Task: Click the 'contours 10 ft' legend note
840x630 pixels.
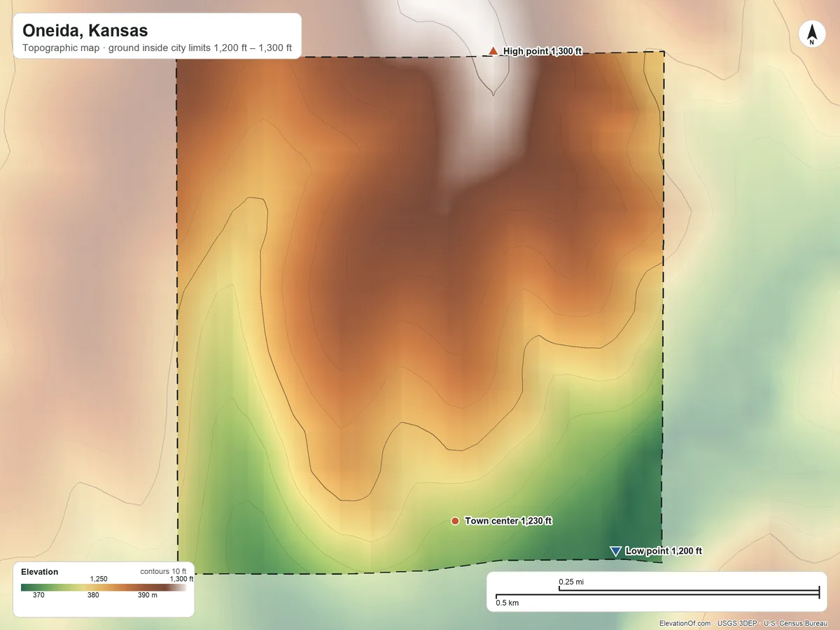Action: pyautogui.click(x=164, y=571)
